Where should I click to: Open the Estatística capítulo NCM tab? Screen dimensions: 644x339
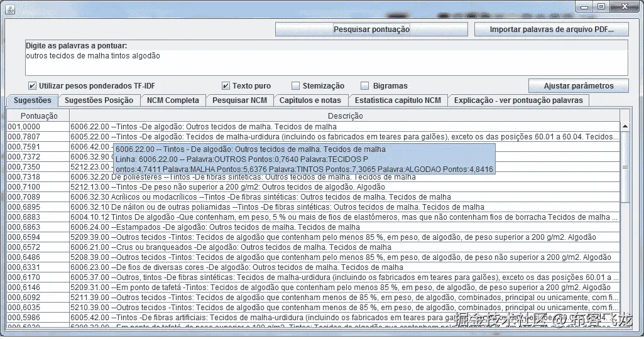pyautogui.click(x=398, y=100)
